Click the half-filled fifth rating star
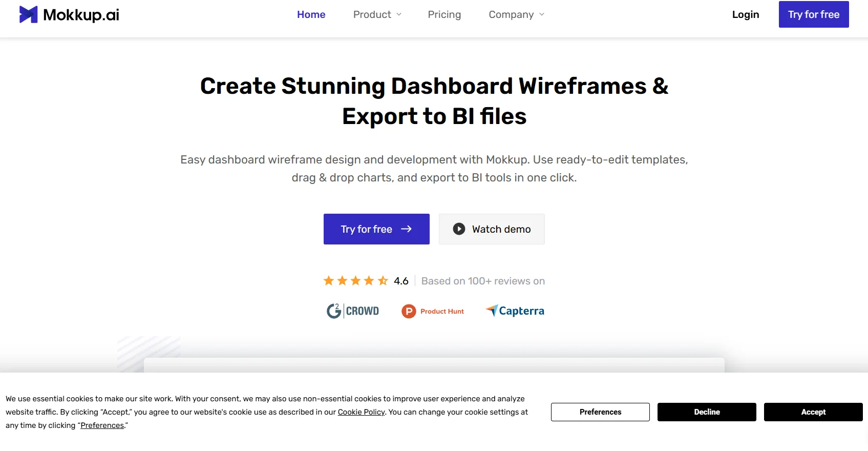The image size is (868, 451). click(383, 281)
